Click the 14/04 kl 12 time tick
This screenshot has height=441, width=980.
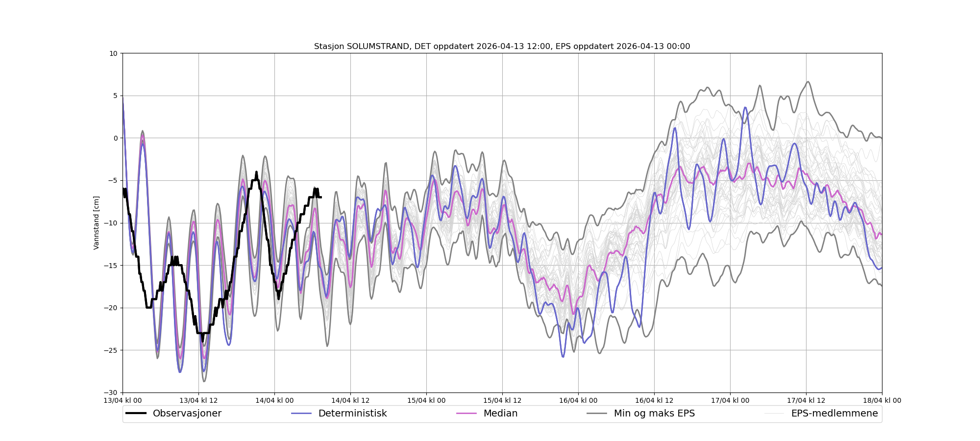[x=350, y=400]
